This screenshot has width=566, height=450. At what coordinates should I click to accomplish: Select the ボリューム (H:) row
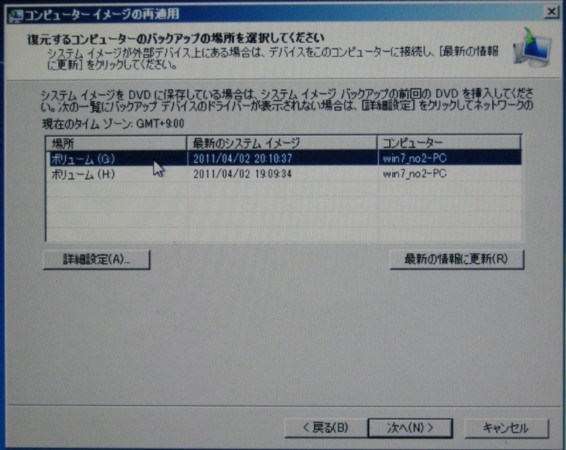point(283,174)
